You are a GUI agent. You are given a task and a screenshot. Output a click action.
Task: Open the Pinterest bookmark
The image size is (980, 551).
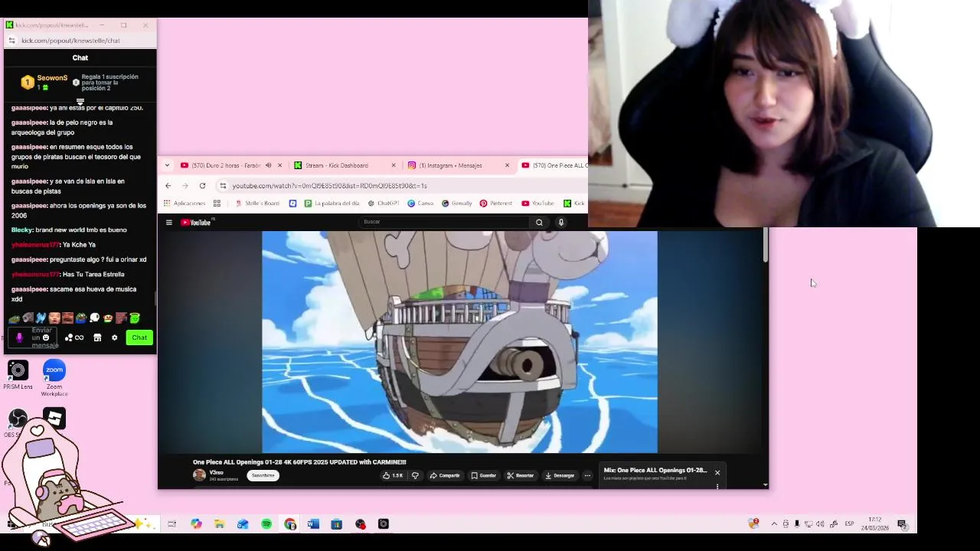click(496, 204)
